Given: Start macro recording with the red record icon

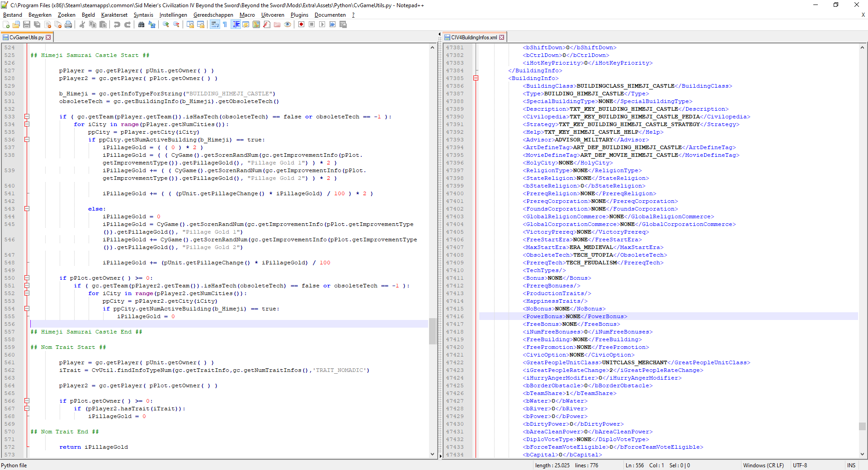Looking at the screenshot, I should click(x=301, y=24).
